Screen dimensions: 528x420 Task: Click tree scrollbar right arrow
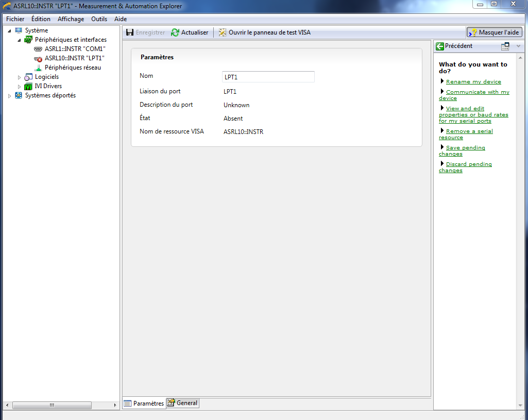pos(115,405)
